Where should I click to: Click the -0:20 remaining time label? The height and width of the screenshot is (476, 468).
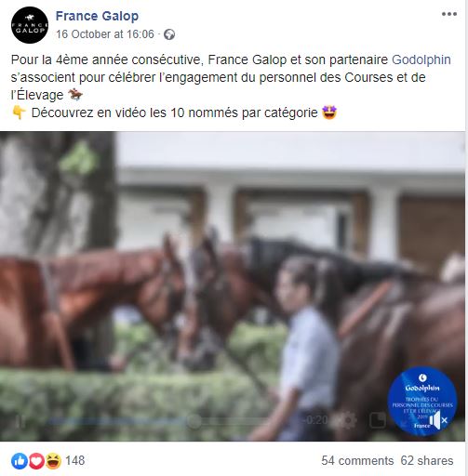click(x=315, y=420)
